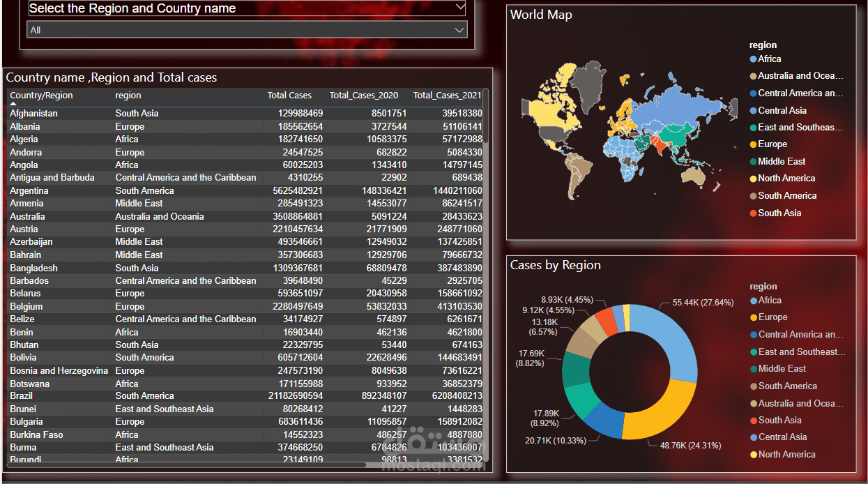Sort by Total_Cases_2020 column header
868x484 pixels.
364,96
